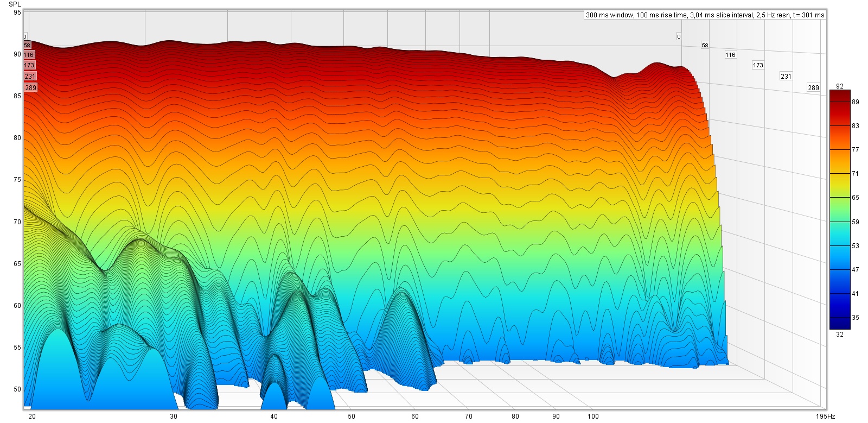Viewport: 868px width, 423px height.
Task: Click the 20 label on frequency axis
Action: click(32, 416)
